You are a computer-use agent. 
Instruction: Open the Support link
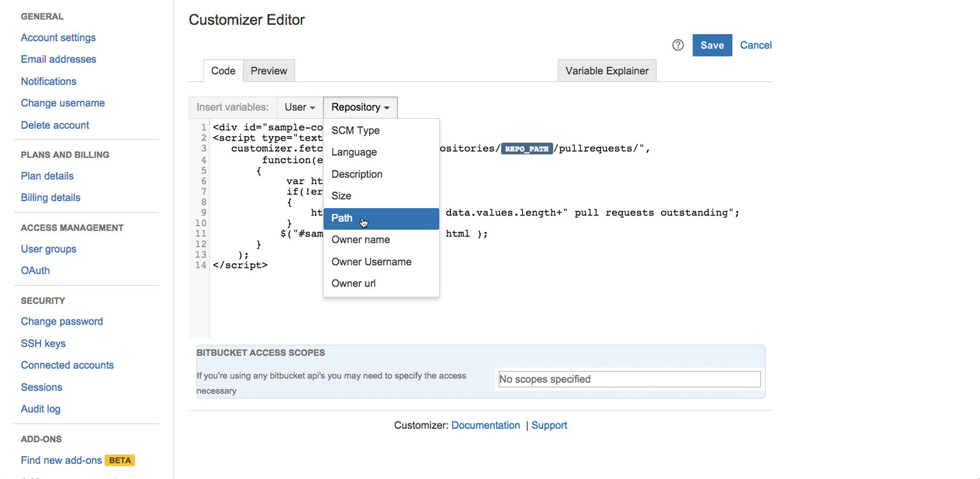[549, 425]
